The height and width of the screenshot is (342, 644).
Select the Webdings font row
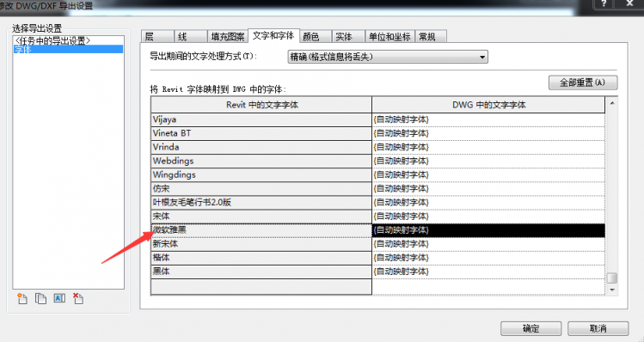coord(261,161)
